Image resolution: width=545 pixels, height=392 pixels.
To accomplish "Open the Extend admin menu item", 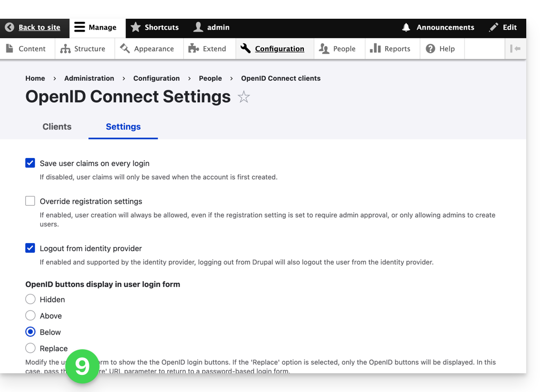I will (x=210, y=49).
